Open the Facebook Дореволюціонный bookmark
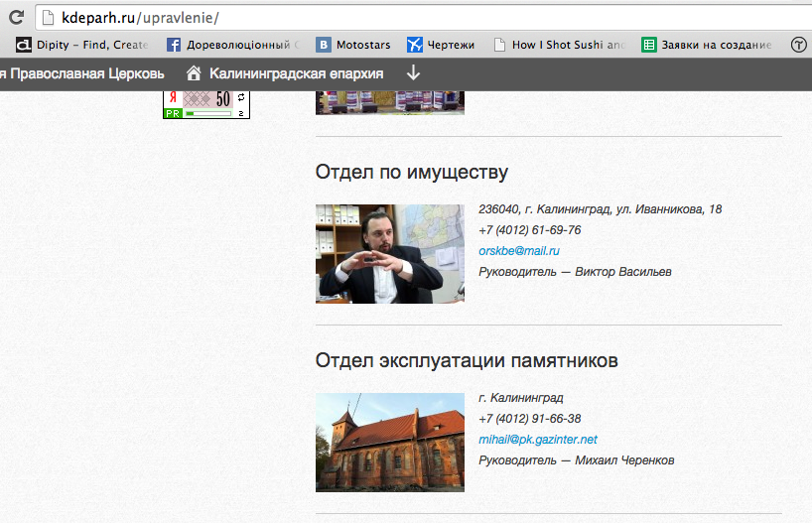 tap(232, 45)
